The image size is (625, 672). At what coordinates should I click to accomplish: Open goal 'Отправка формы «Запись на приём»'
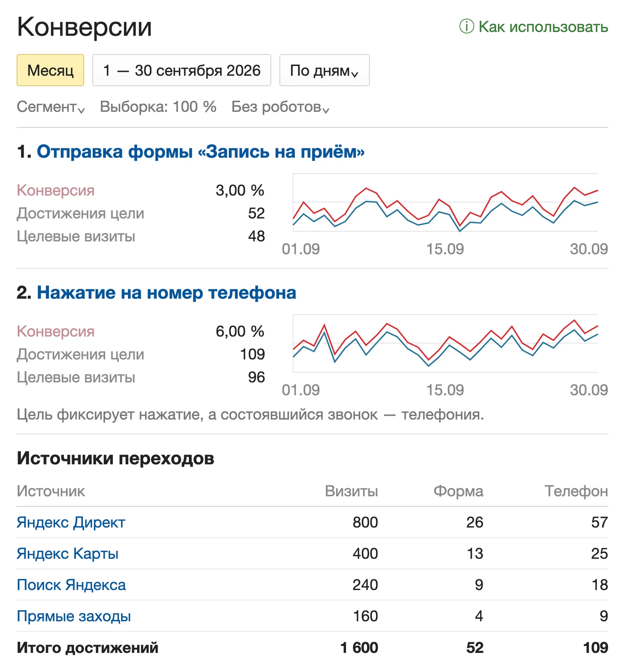[201, 152]
